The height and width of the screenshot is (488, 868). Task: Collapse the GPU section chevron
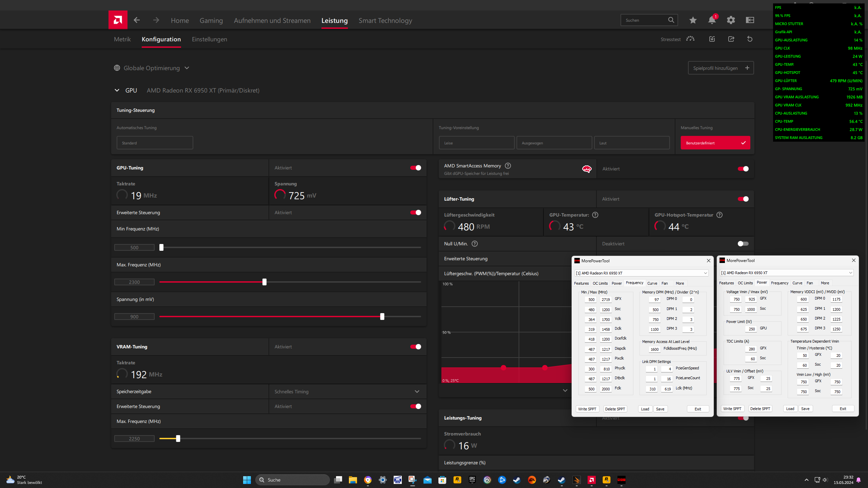(x=117, y=90)
